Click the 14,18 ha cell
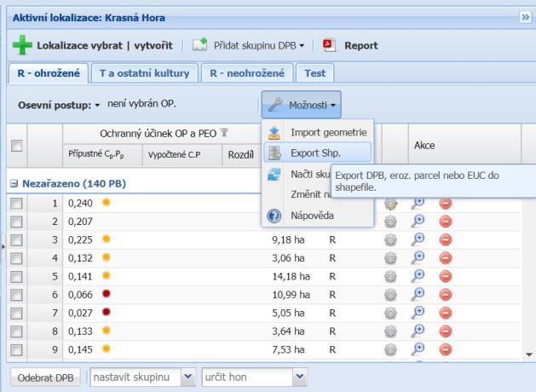536x392 pixels. tap(291, 276)
